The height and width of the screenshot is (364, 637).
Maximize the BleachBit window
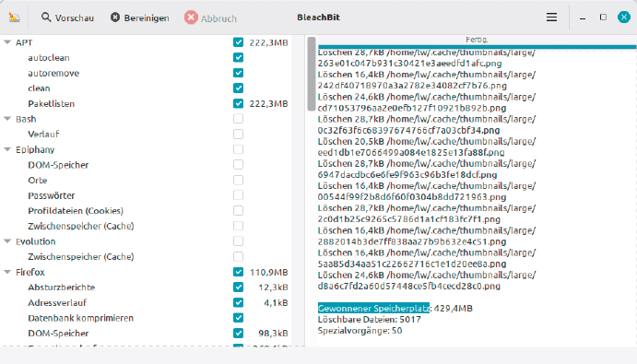tap(603, 18)
